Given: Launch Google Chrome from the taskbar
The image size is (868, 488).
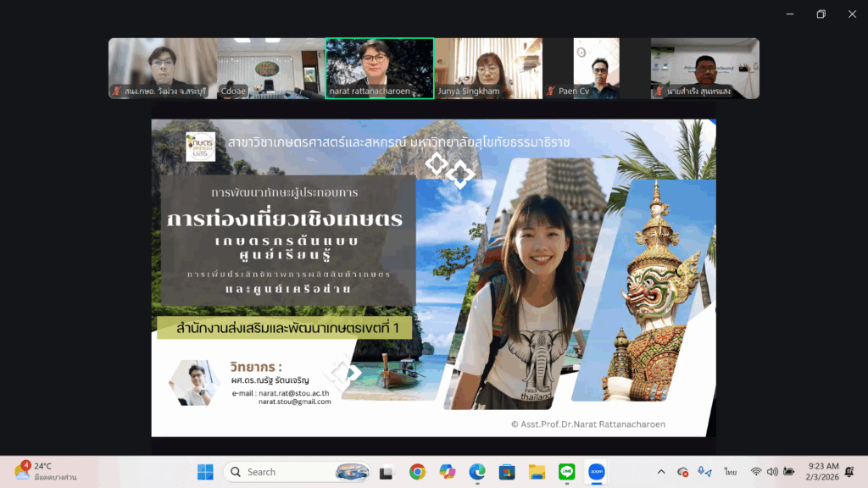Looking at the screenshot, I should tap(417, 472).
